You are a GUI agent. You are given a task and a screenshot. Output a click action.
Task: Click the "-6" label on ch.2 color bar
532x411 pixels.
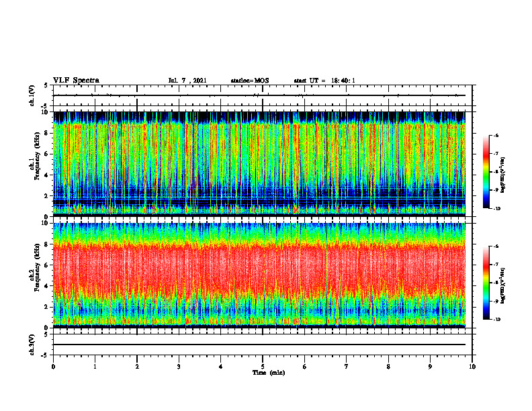click(496, 246)
